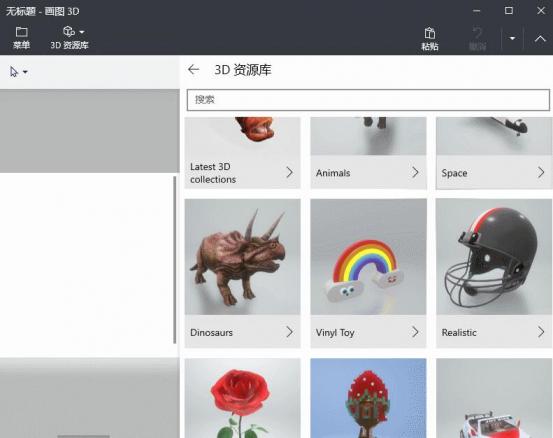
Task: Expand the Animals chevron arrow
Action: pyautogui.click(x=415, y=172)
